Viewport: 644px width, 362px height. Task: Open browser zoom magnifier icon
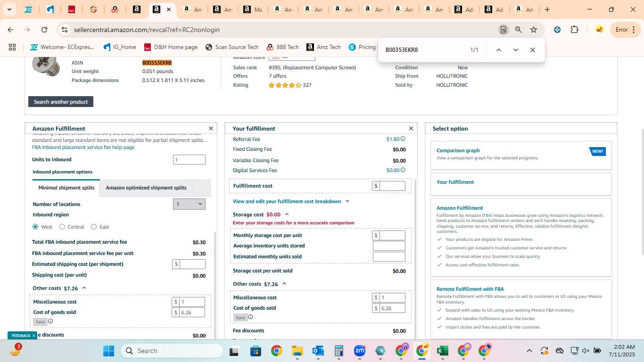pyautogui.click(x=519, y=30)
